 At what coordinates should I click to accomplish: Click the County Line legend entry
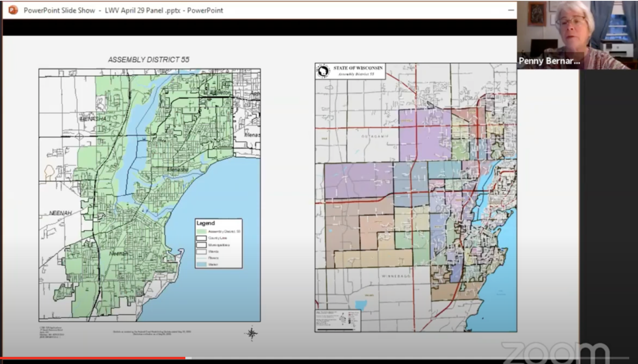[x=212, y=238]
